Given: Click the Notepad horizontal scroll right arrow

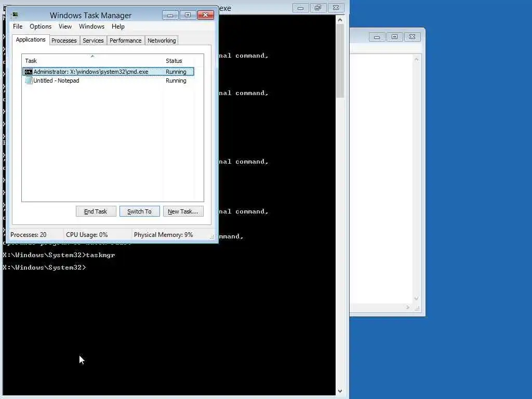Looking at the screenshot, I should coord(408,308).
